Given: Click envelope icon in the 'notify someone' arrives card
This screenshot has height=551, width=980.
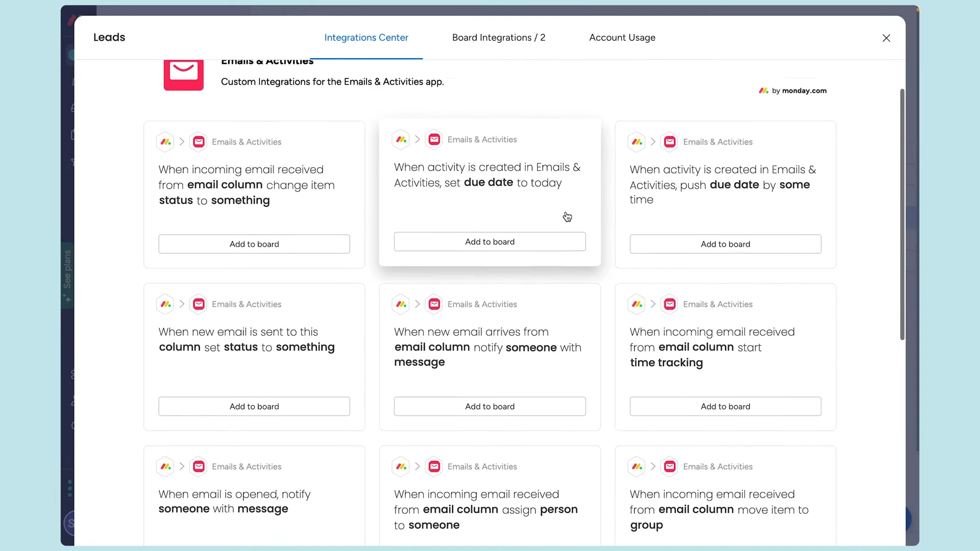Looking at the screenshot, I should pyautogui.click(x=434, y=304).
